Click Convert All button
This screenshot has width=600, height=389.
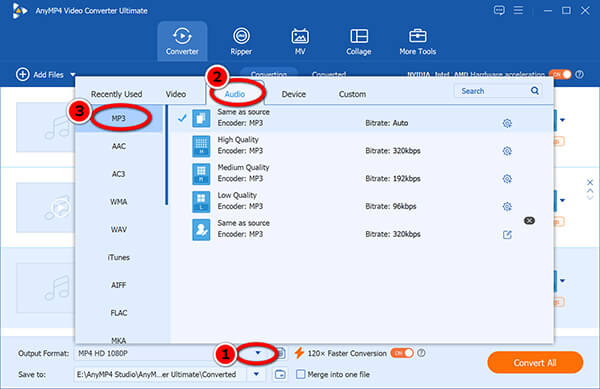[x=535, y=363]
